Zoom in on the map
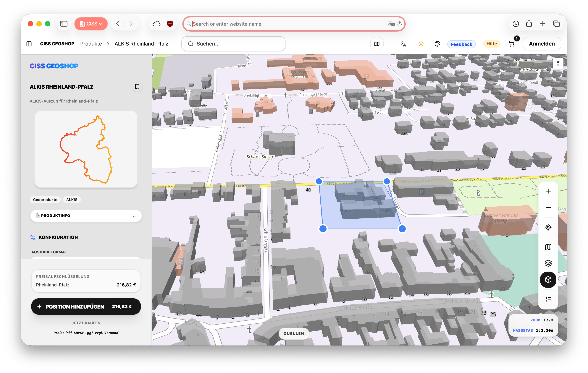 coord(548,191)
